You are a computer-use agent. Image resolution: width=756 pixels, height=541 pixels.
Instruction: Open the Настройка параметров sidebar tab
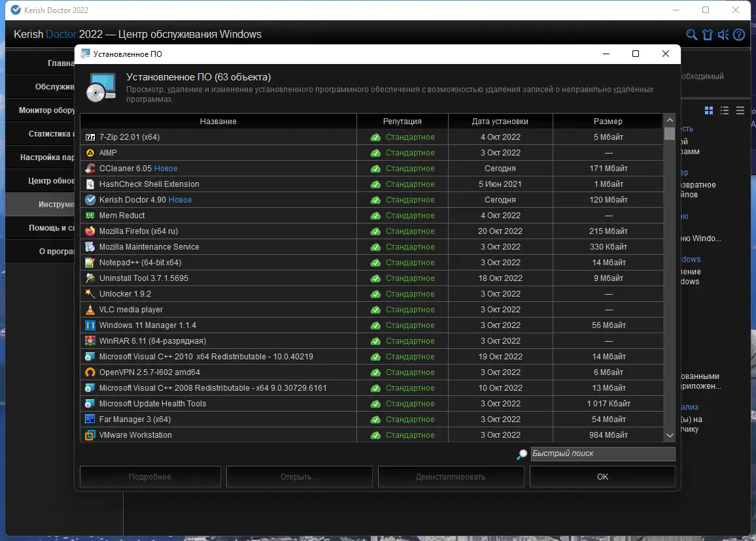tap(41, 157)
